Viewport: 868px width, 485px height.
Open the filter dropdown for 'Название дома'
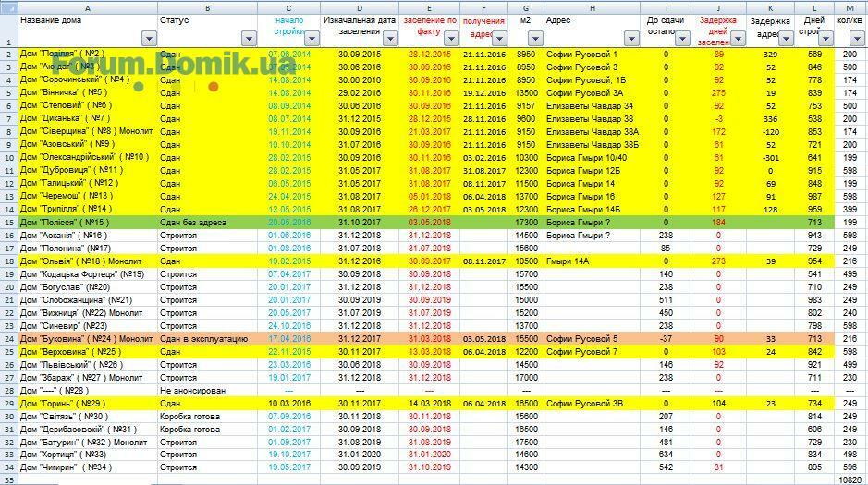click(149, 39)
